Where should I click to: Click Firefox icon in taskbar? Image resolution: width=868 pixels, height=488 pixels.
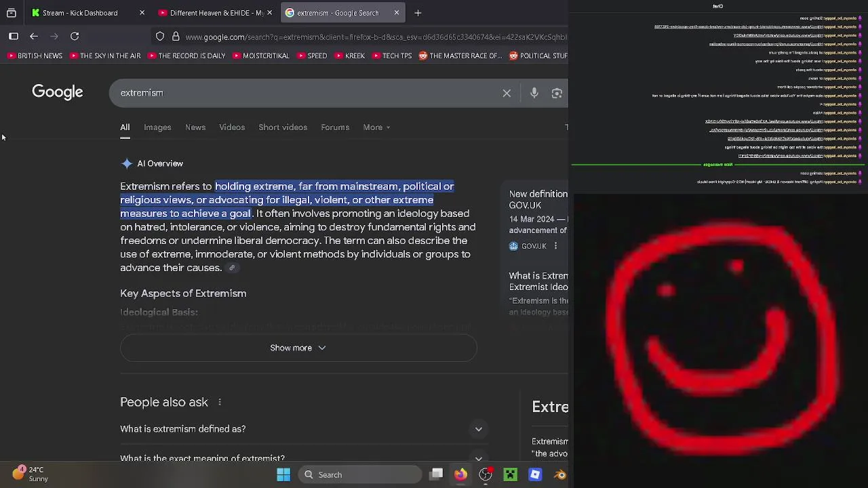(x=460, y=474)
